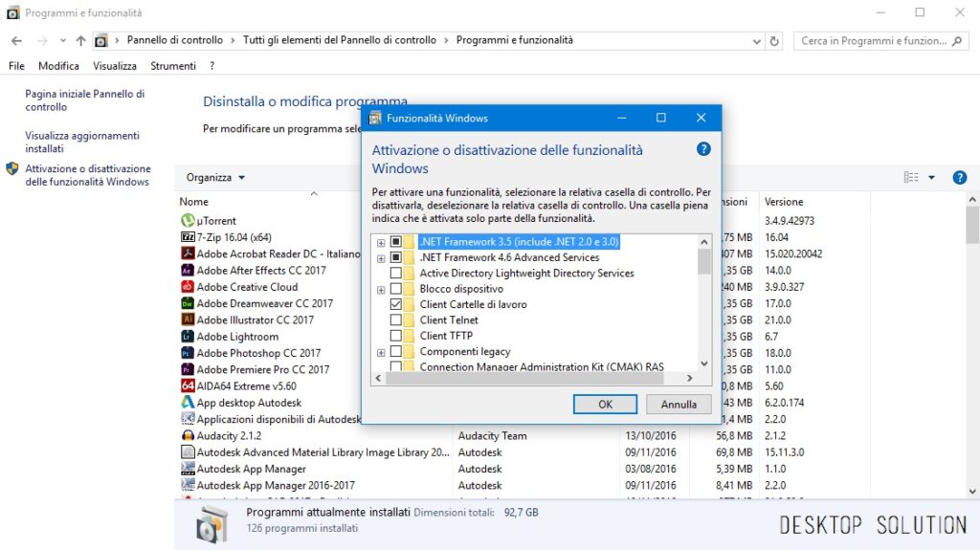Enable the Client Telnet checkbox
Image resolution: width=980 pixels, height=550 pixels.
pos(395,320)
